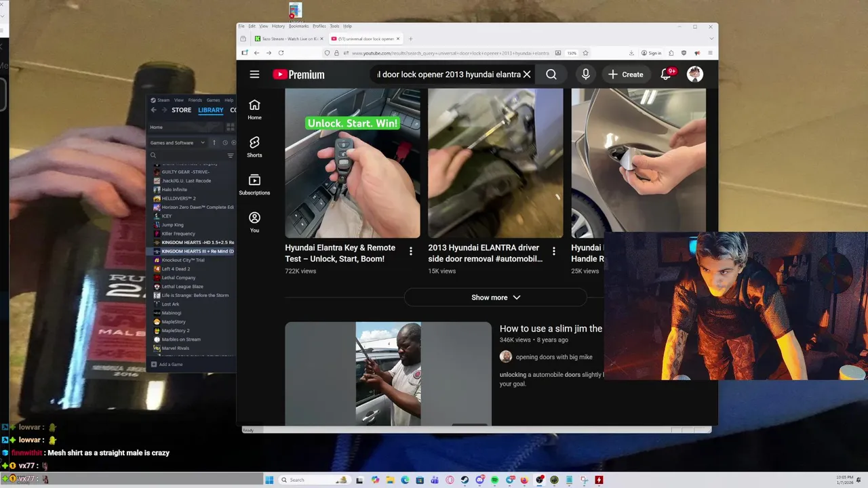
Task: Open "2013 Hyundai ELANTRA driver side door removal" title
Action: tap(486, 253)
